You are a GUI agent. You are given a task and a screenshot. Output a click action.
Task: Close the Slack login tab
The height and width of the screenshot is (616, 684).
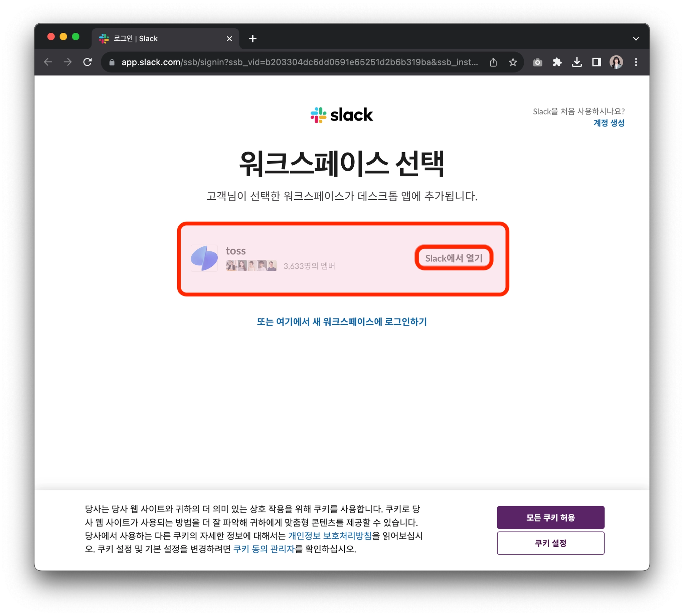[x=229, y=39]
